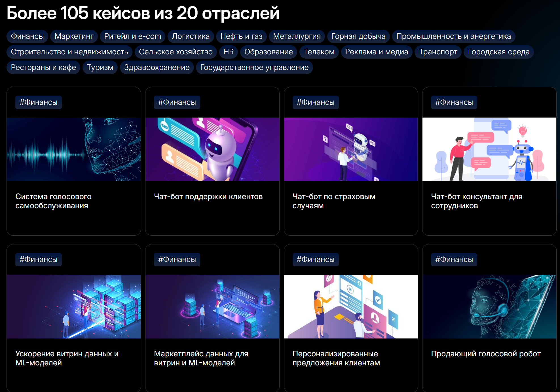Image resolution: width=560 pixels, height=392 pixels.
Task: Click the Чат-бот поддержки клиентов thumbnail
Action: point(212,149)
